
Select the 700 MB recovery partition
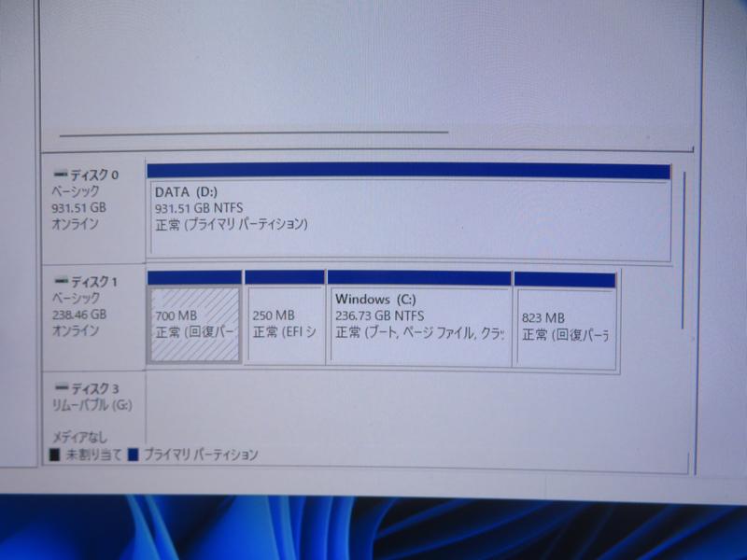pos(194,317)
